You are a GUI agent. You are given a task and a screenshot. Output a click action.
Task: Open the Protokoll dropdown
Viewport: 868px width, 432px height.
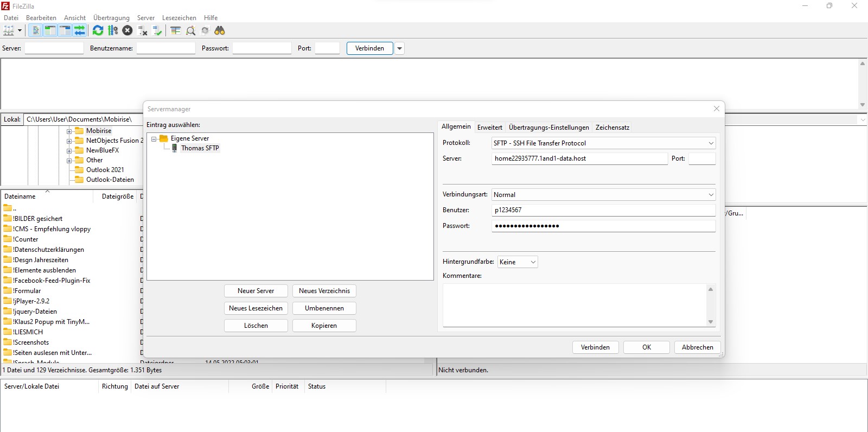[603, 143]
